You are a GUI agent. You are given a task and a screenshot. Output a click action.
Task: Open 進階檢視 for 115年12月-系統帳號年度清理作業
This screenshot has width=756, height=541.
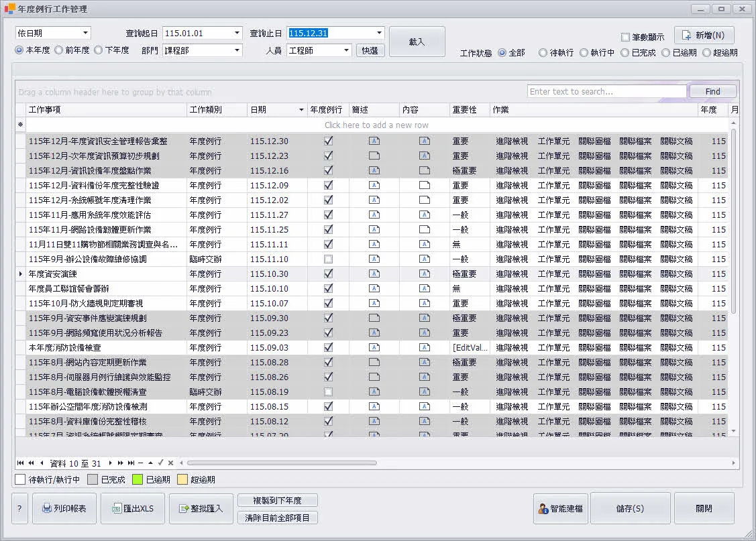point(512,200)
